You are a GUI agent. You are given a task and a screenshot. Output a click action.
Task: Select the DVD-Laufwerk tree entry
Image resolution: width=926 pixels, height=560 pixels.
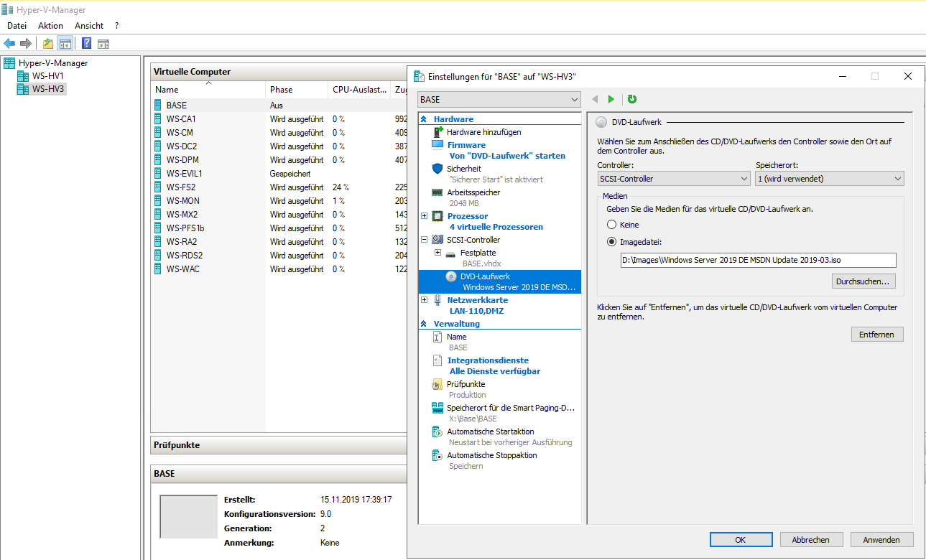pos(499,281)
